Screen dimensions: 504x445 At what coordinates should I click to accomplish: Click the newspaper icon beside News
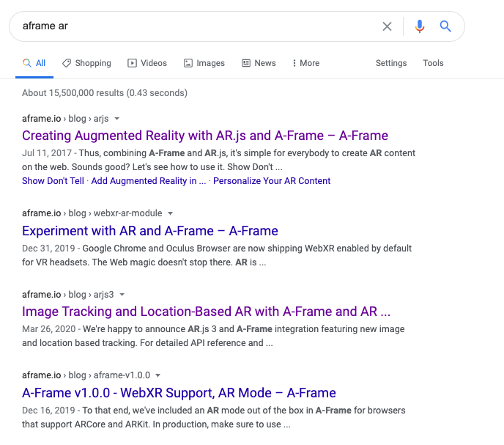(246, 63)
